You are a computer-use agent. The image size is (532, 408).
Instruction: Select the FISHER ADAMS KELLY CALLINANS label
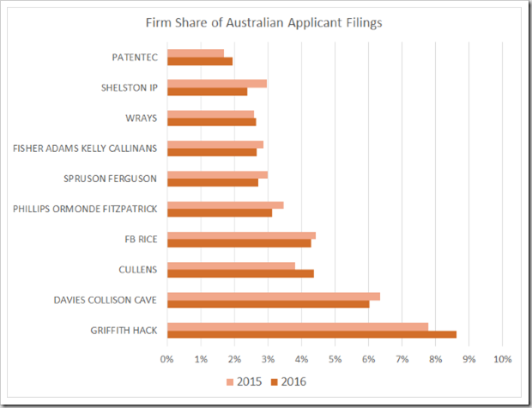tap(85, 149)
